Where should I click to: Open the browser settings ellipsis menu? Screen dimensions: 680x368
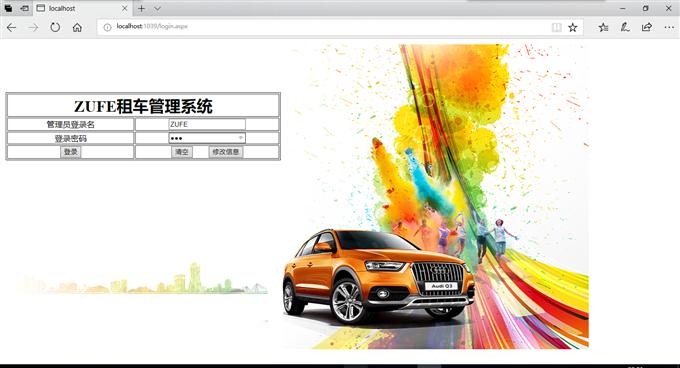point(669,27)
